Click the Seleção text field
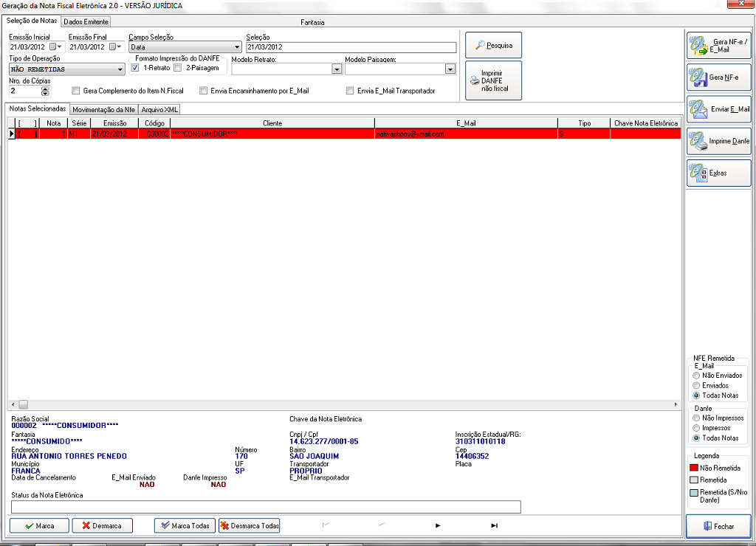756x546 pixels. click(x=351, y=47)
